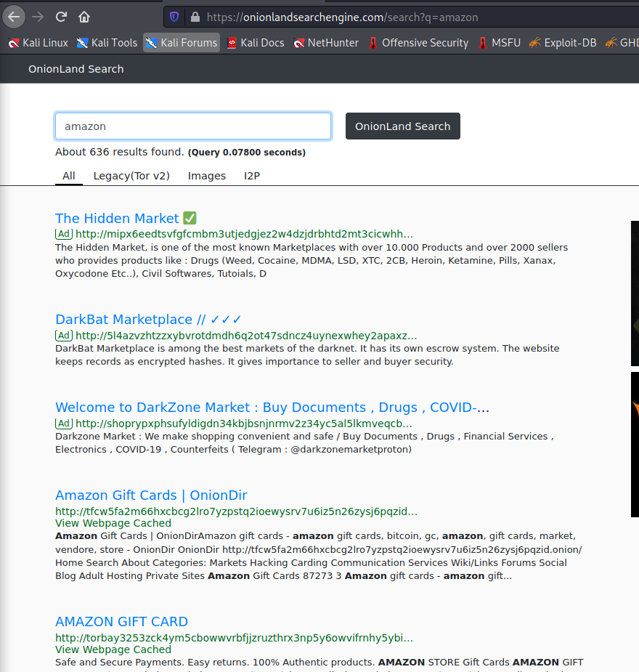The height and width of the screenshot is (672, 639).
Task: Open View Webpage Cached under AMAZON GIFT CARD
Action: pos(113,649)
